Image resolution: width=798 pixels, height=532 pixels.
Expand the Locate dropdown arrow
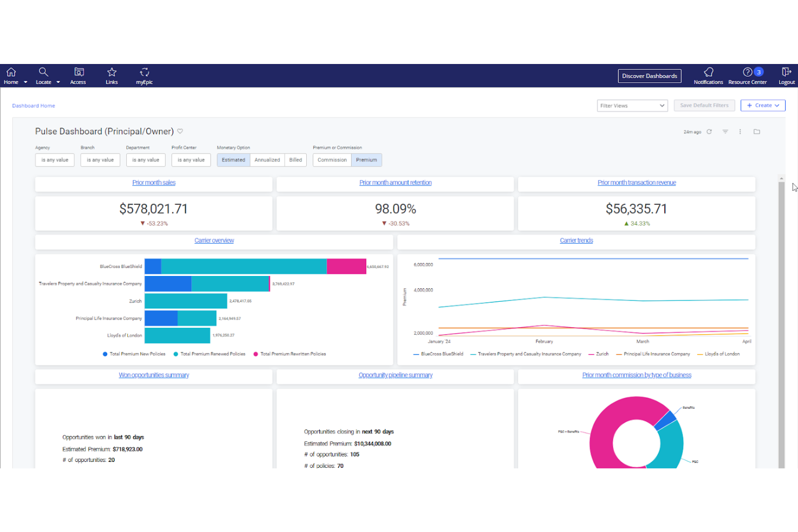[58, 82]
